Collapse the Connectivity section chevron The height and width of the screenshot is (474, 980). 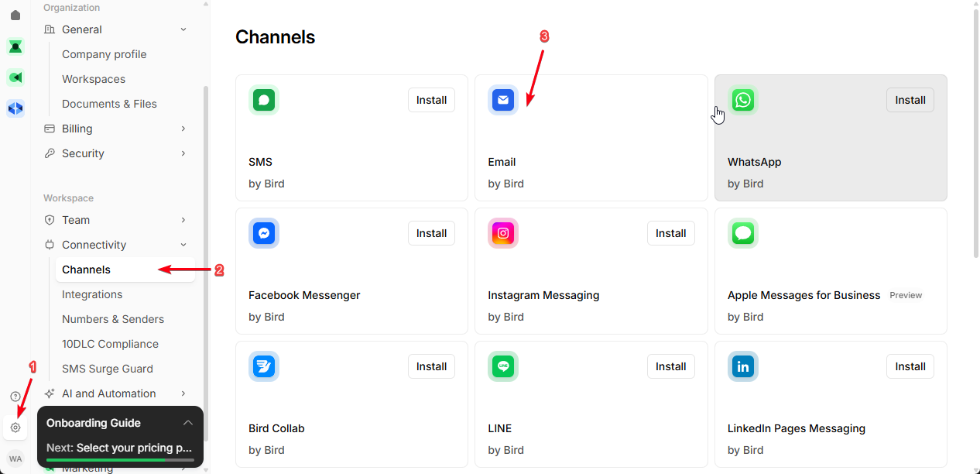(183, 245)
